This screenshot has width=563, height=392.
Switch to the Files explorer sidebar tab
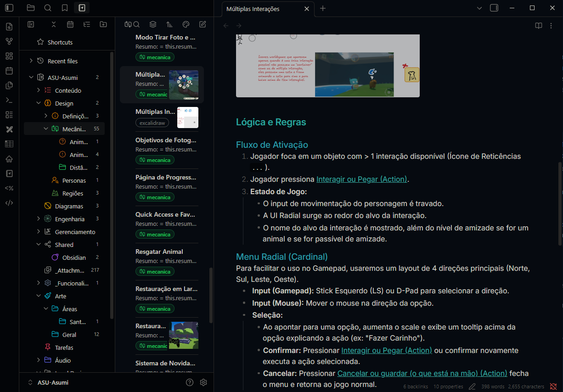31,8
